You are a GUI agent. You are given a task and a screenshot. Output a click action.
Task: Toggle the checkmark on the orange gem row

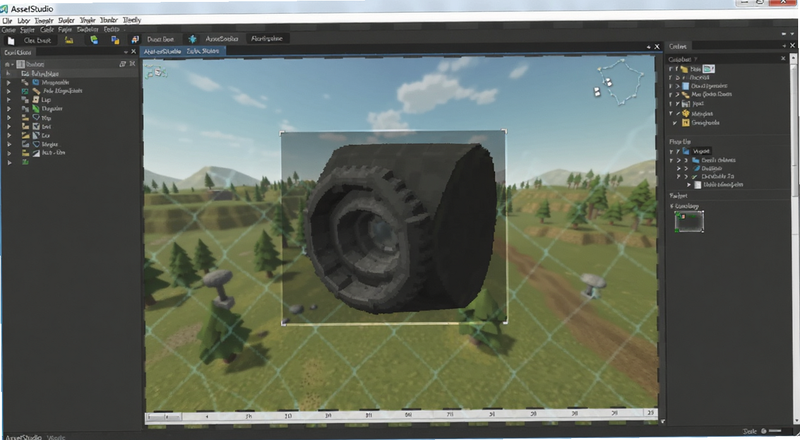click(x=678, y=113)
